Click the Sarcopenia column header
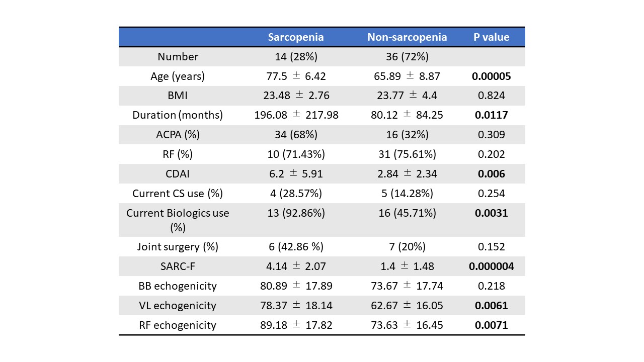Image resolution: width=644 pixels, height=362 pixels. pos(295,37)
